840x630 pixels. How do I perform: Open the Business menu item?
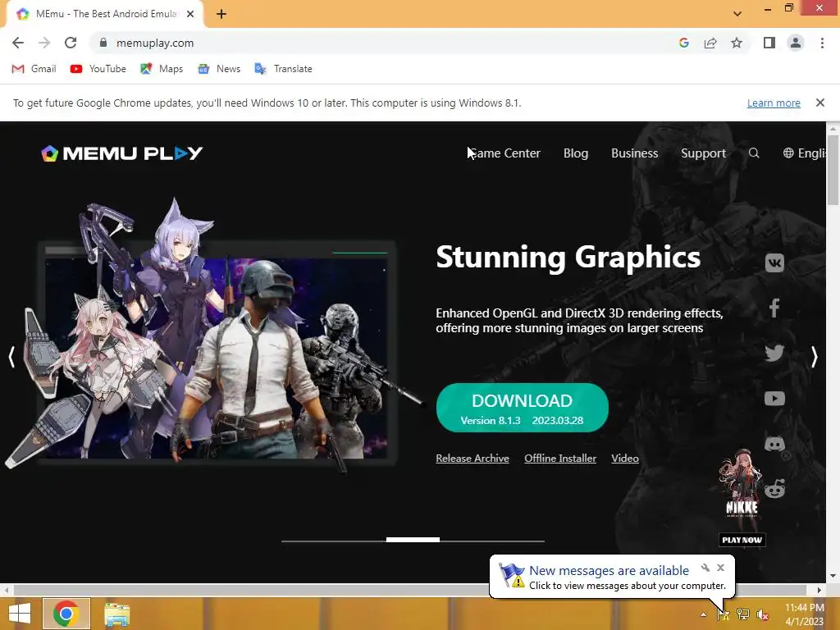click(634, 153)
